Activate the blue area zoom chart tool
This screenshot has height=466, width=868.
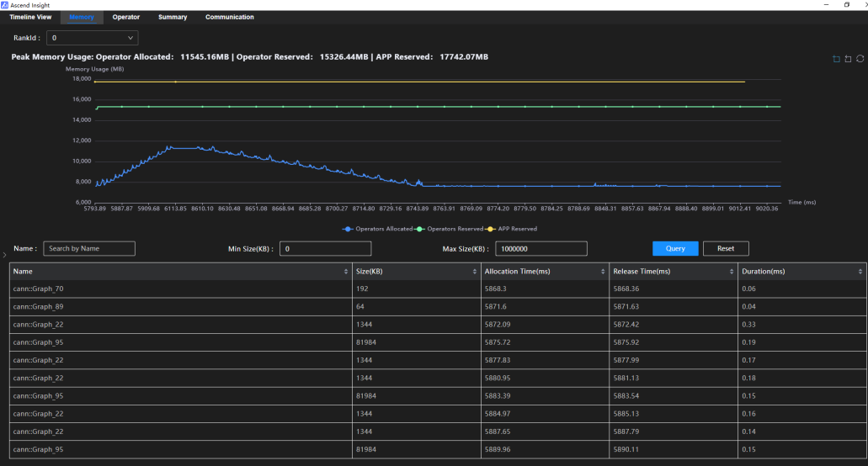coord(836,59)
